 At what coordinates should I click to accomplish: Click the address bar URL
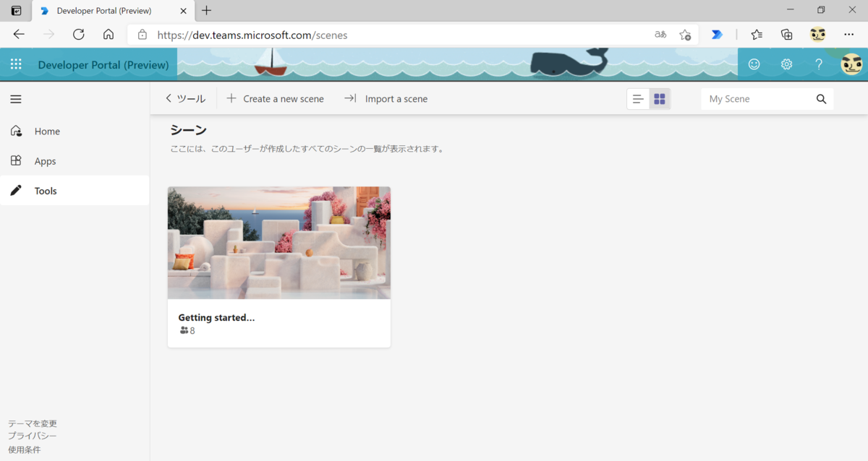[252, 35]
